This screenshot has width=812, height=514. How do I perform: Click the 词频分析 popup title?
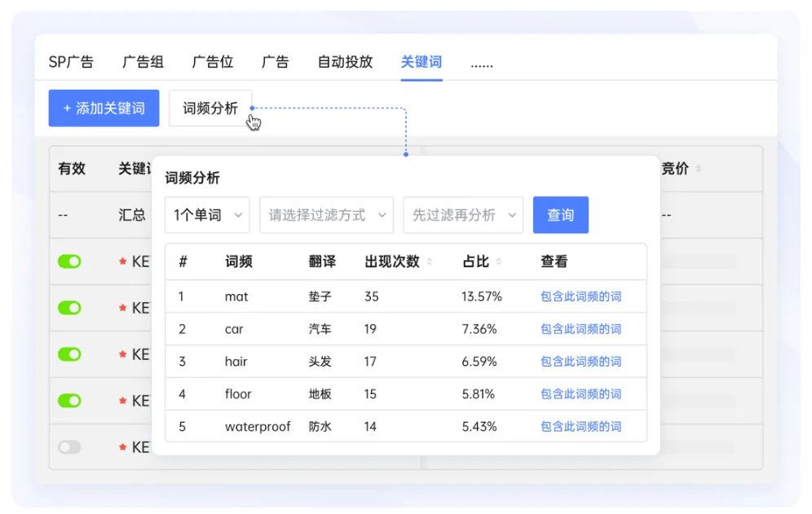click(x=192, y=178)
